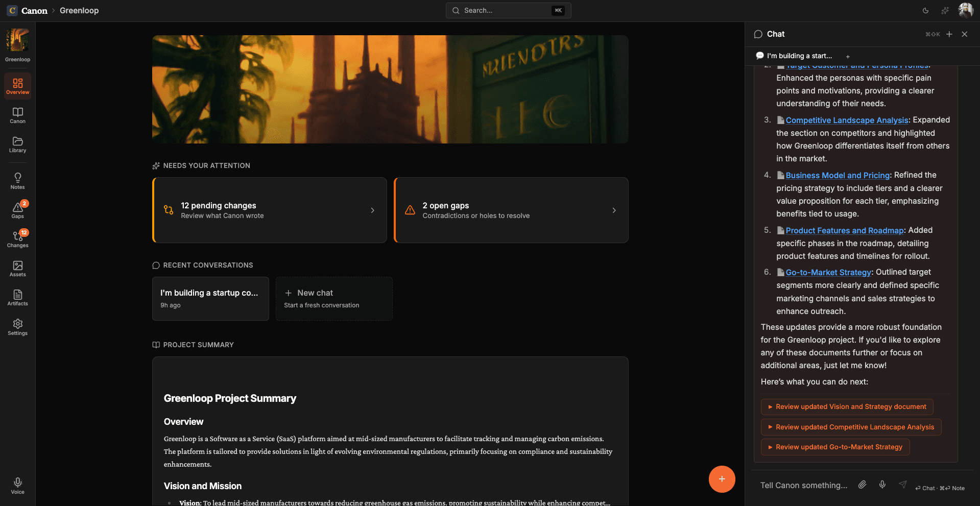Click Review updated Vision and Strategy document

coord(847,407)
